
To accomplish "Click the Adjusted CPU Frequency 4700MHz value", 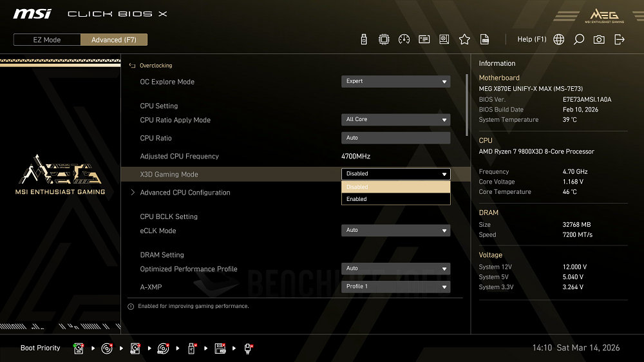I will click(x=355, y=157).
